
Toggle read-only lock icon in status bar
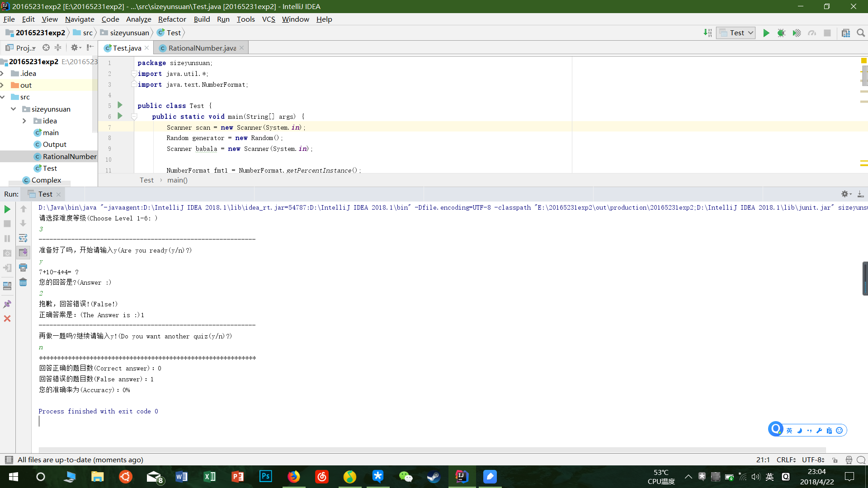(x=835, y=460)
